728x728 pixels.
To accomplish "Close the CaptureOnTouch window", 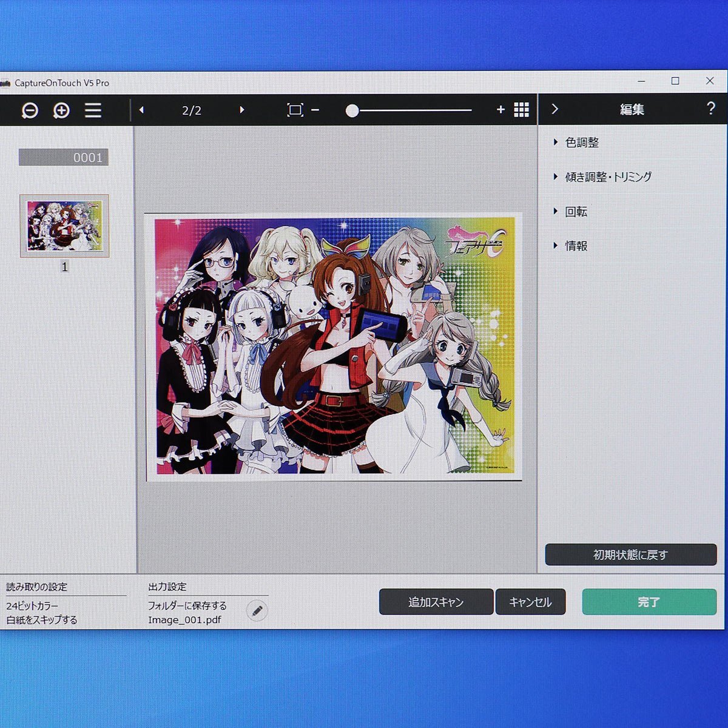I will (710, 81).
